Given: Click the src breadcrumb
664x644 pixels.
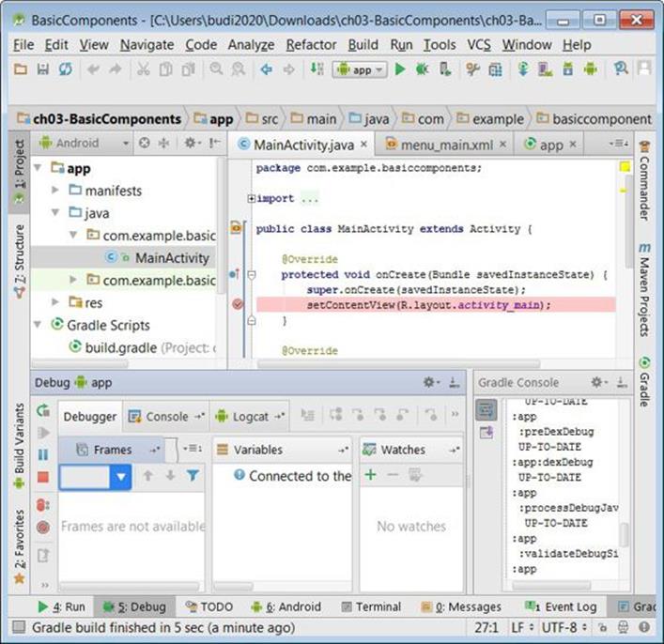Looking at the screenshot, I should pos(263,119).
